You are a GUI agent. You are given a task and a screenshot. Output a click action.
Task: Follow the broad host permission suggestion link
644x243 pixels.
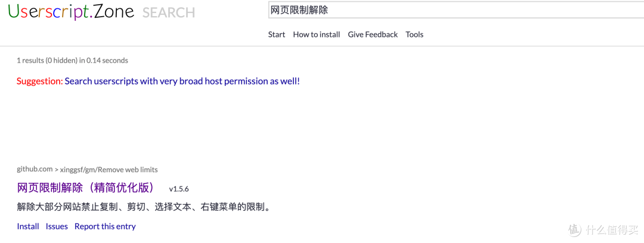(182, 81)
